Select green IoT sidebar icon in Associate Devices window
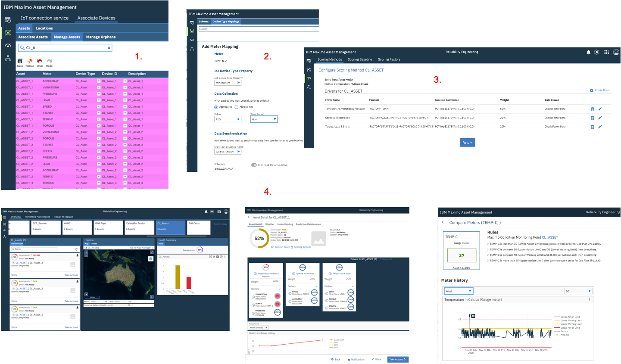621x364 pixels. tap(8, 32)
